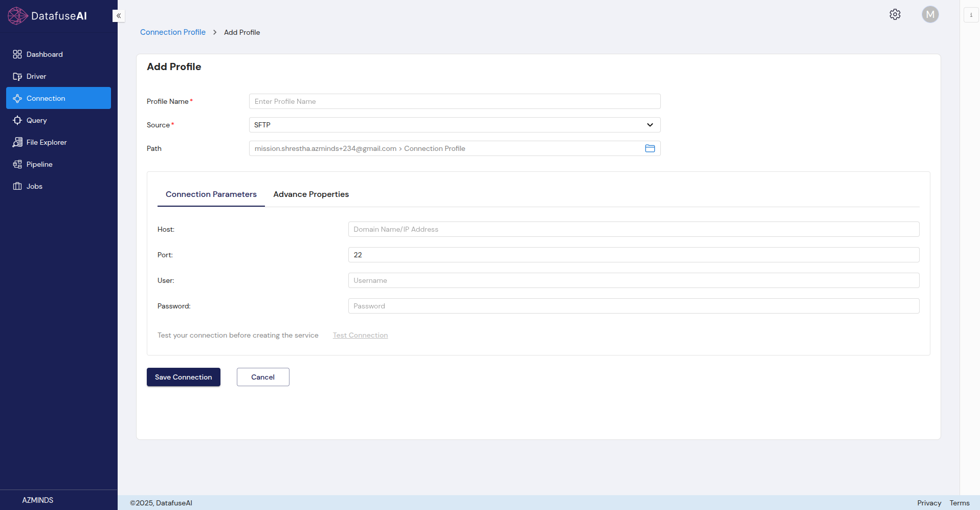Screen dimensions: 980x510
Task: Click the Dashboard icon in sidebar
Action: click(17, 54)
